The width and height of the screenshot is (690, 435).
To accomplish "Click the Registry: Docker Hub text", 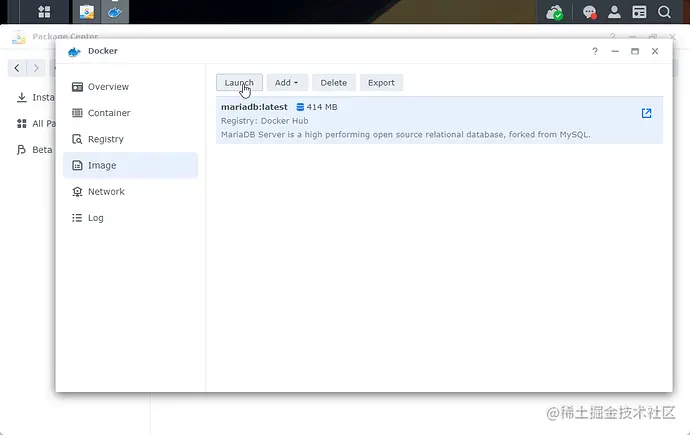I will (264, 121).
